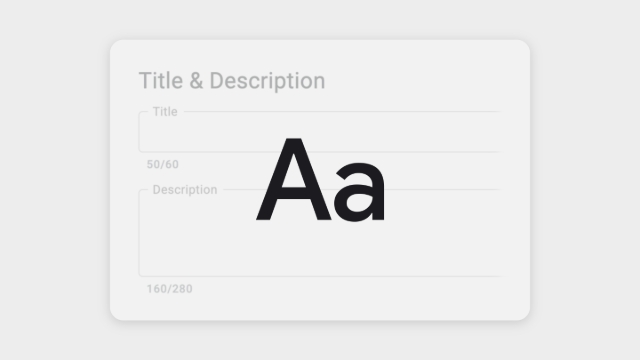The image size is (640, 360).
Task: Select the capital "A" glyph
Action: coord(293,180)
